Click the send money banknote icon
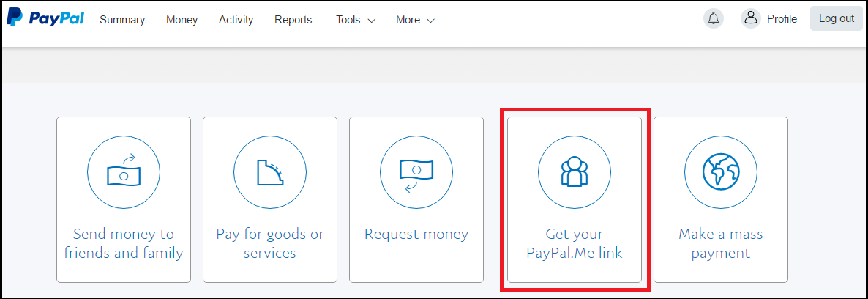The image size is (868, 299). 124,171
